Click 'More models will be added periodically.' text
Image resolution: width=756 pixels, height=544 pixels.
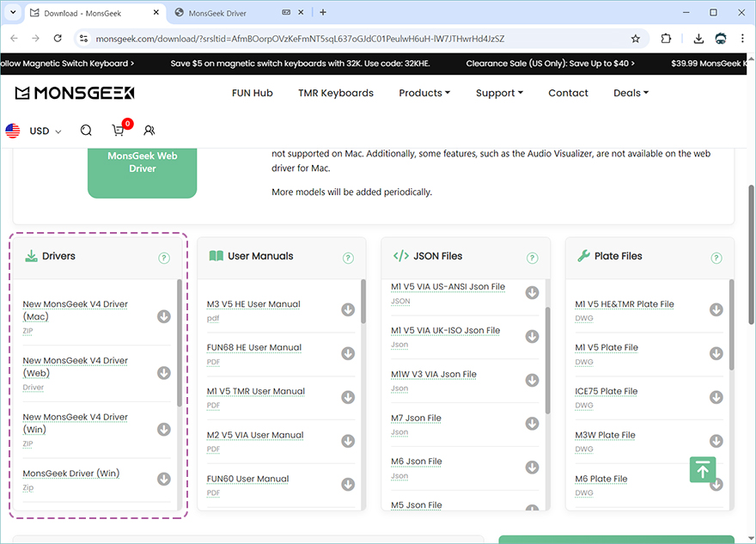(351, 192)
